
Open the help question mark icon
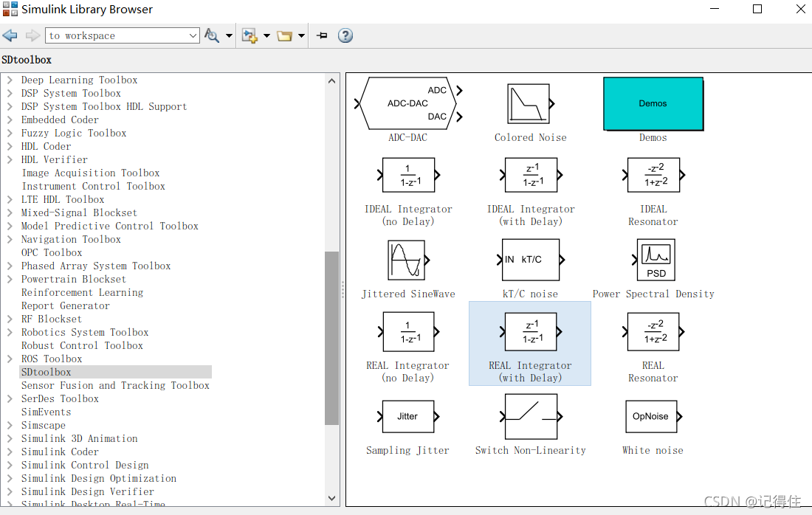click(x=345, y=35)
